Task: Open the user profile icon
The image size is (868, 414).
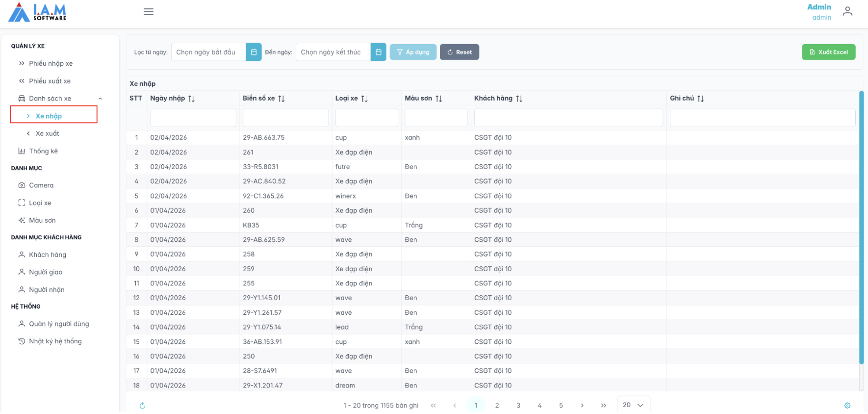Action: (x=847, y=11)
